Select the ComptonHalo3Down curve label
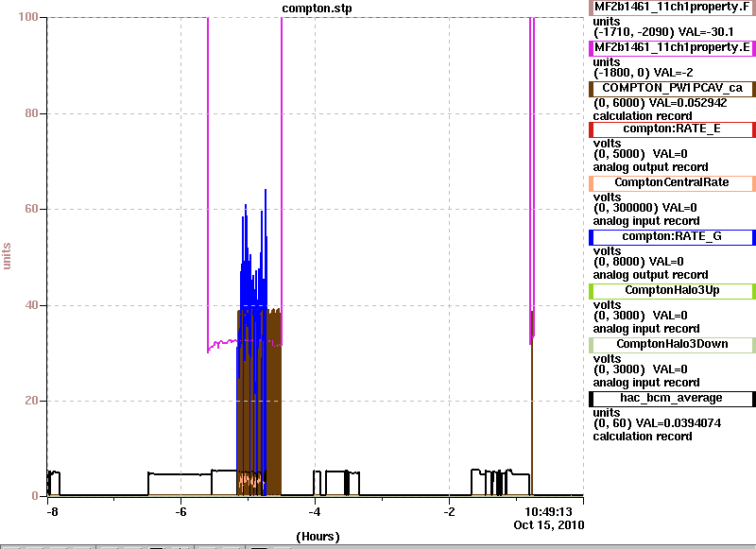The width and height of the screenshot is (756, 549). click(672, 345)
